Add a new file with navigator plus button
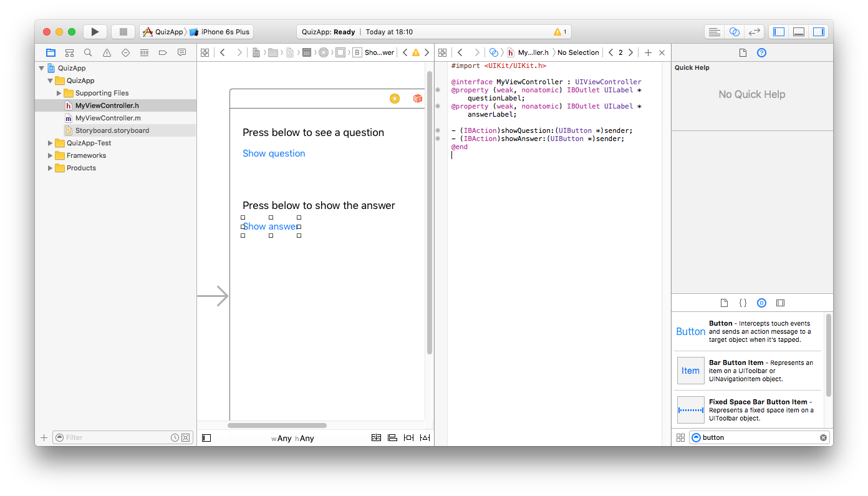This screenshot has width=868, height=496. [44, 438]
